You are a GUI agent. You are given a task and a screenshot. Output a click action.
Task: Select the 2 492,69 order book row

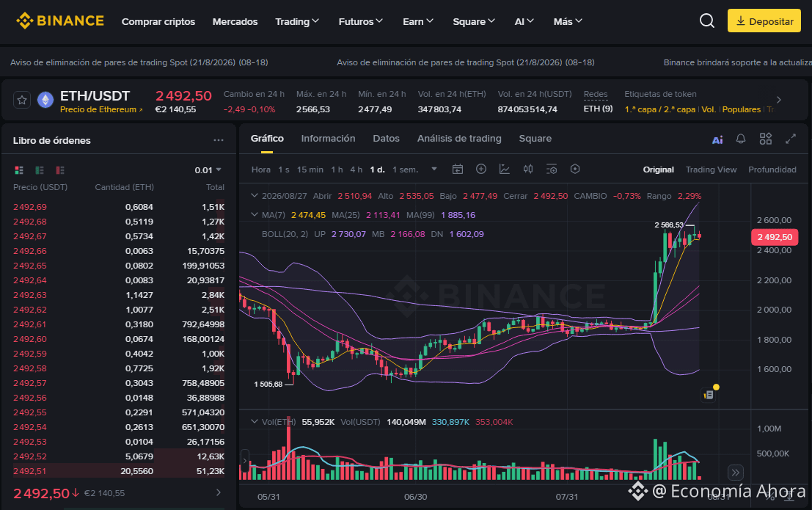(x=119, y=207)
